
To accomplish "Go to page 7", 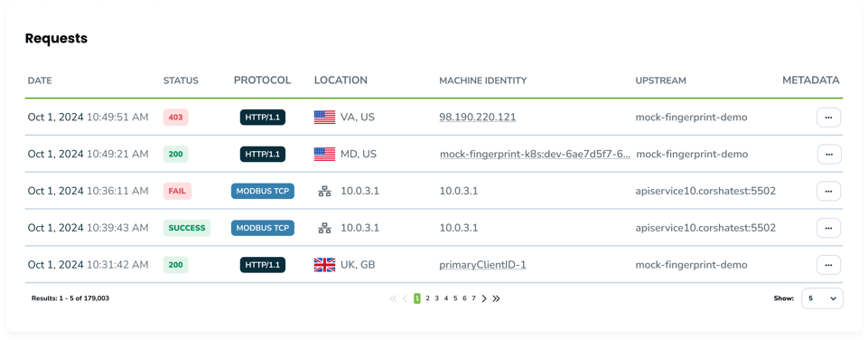I will (x=473, y=298).
